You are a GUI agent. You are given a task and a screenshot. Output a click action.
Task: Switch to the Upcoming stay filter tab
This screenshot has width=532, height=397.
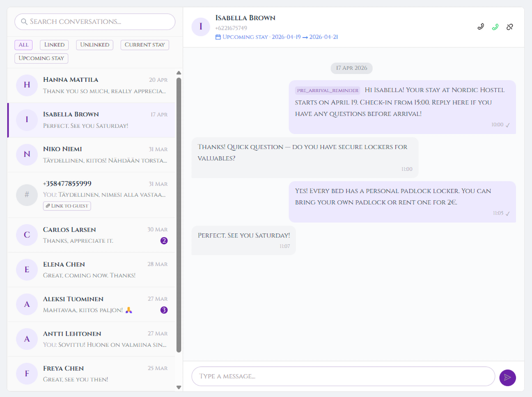tap(41, 58)
